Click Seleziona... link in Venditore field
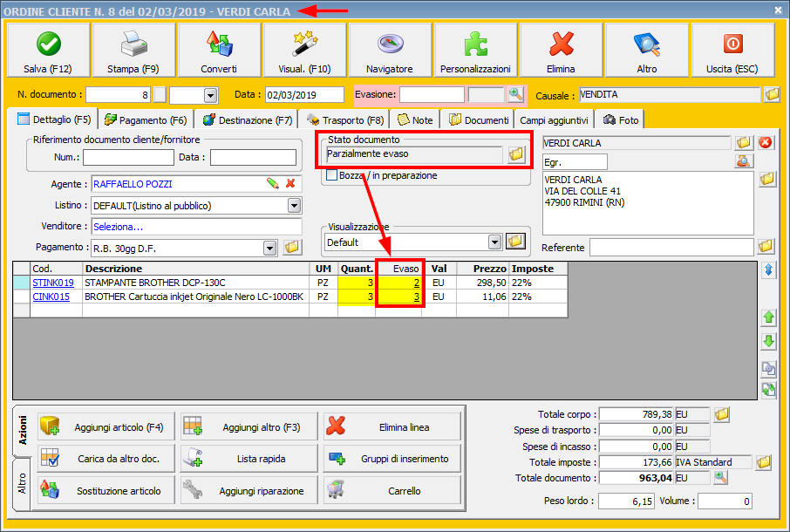This screenshot has height=532, width=790. pos(118,227)
